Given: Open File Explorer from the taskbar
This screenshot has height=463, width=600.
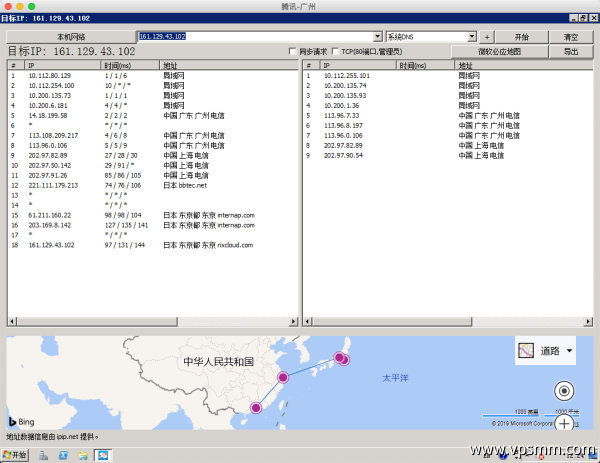Looking at the screenshot, I should [x=83, y=455].
